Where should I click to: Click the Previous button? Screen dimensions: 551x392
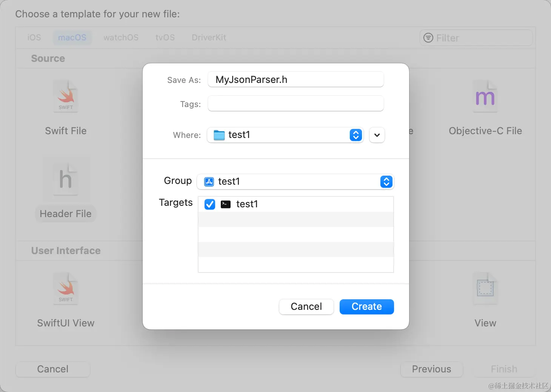[x=431, y=369]
